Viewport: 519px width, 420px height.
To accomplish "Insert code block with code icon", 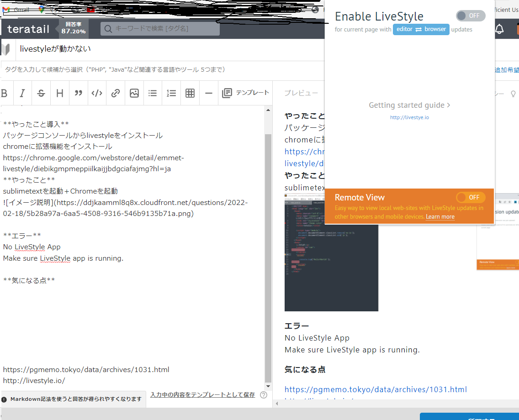I will point(97,93).
